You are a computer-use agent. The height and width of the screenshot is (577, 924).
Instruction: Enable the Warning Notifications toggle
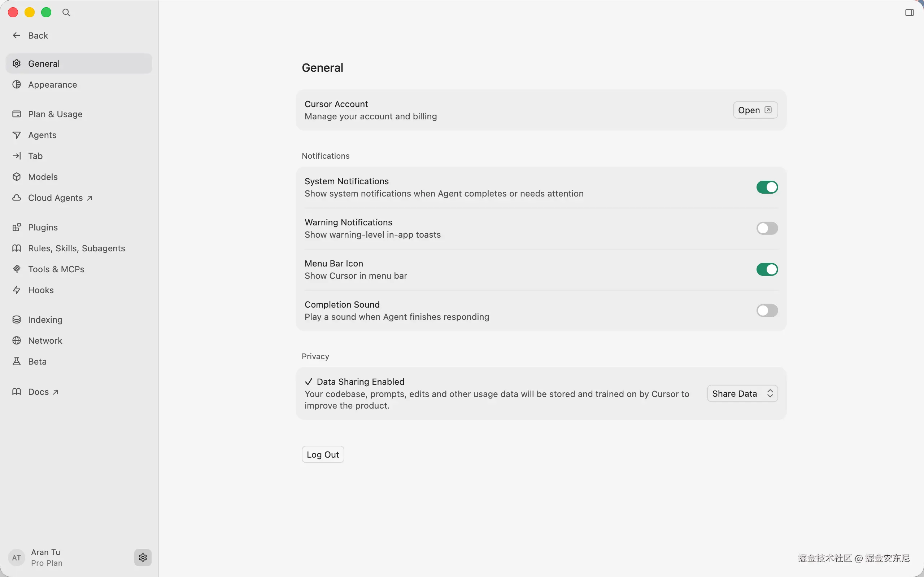click(767, 229)
